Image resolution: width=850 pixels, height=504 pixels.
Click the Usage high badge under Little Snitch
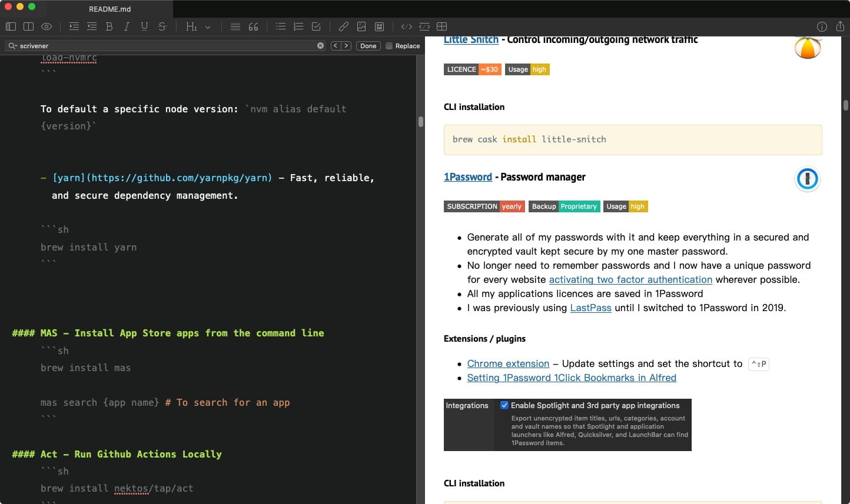click(x=527, y=69)
